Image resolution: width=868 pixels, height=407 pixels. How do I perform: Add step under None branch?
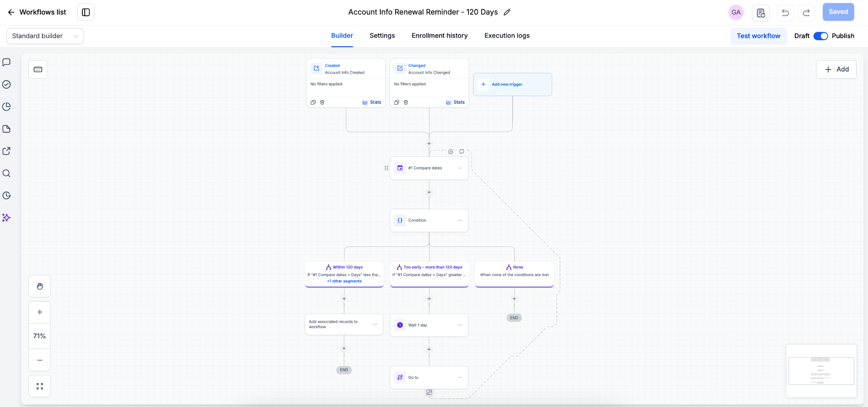pyautogui.click(x=514, y=299)
